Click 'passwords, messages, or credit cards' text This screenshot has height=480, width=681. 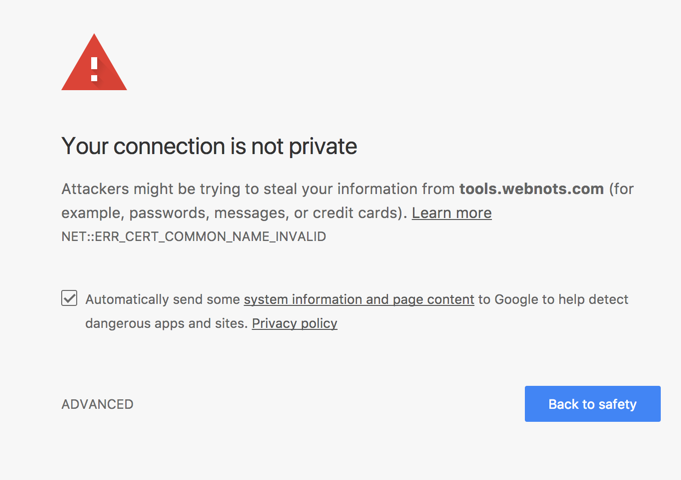(x=265, y=213)
